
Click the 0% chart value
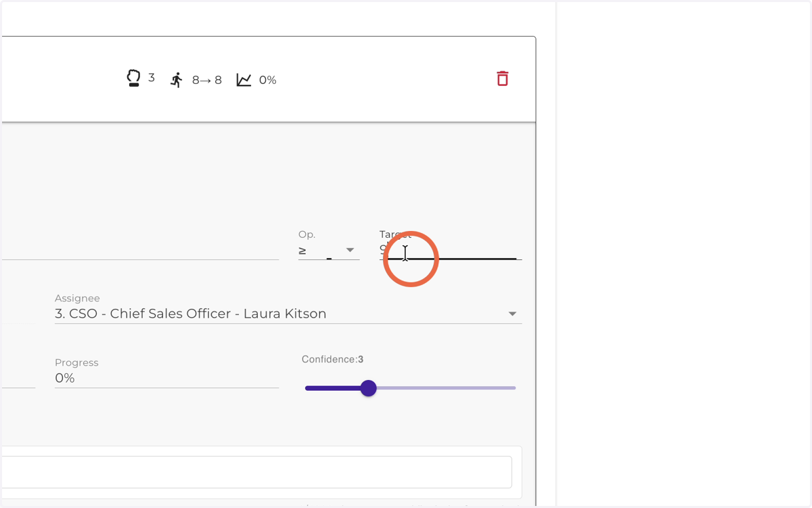(268, 80)
